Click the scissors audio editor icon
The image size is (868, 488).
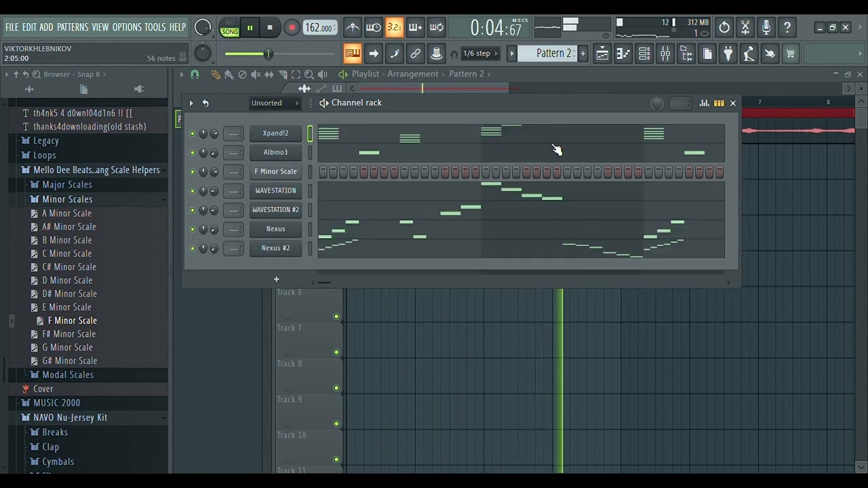tap(745, 28)
